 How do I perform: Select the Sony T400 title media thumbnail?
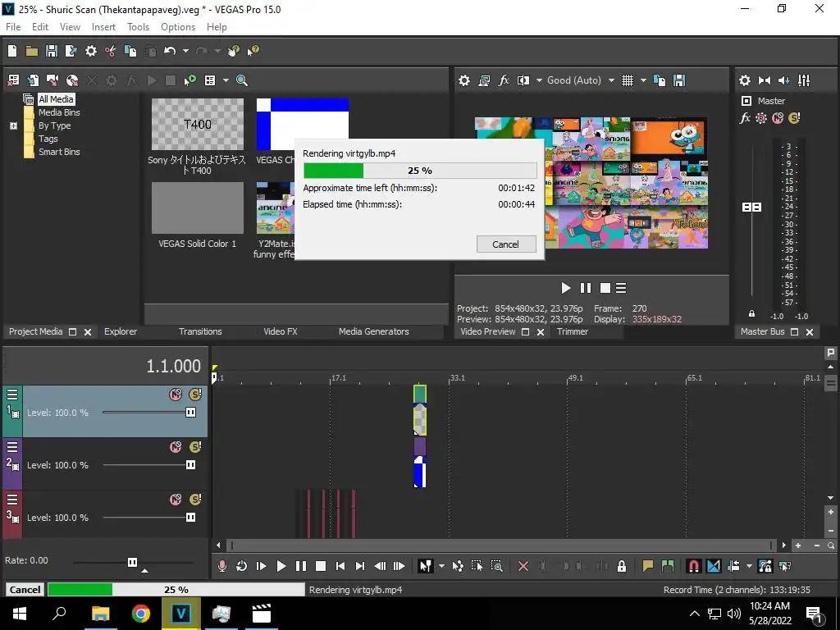tap(197, 125)
